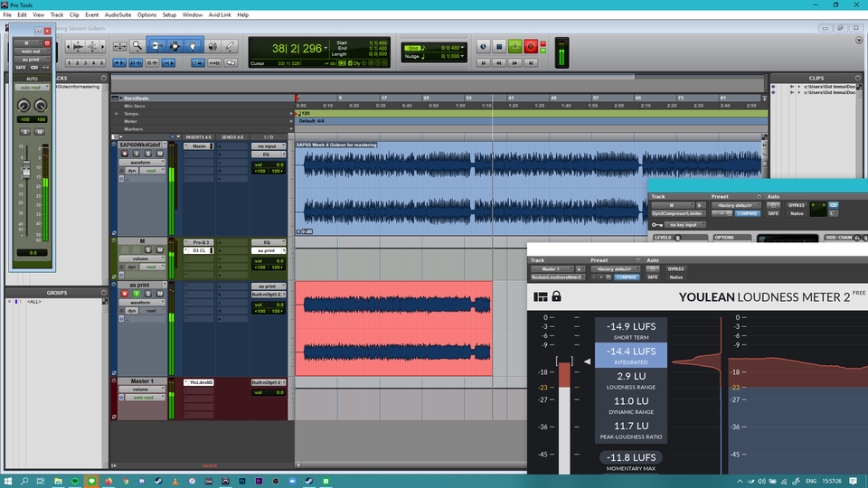Solo the floating M channel strip

point(25,132)
